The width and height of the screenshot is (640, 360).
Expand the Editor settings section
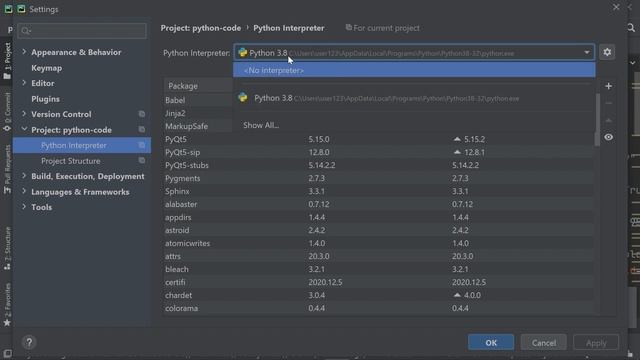[24, 83]
